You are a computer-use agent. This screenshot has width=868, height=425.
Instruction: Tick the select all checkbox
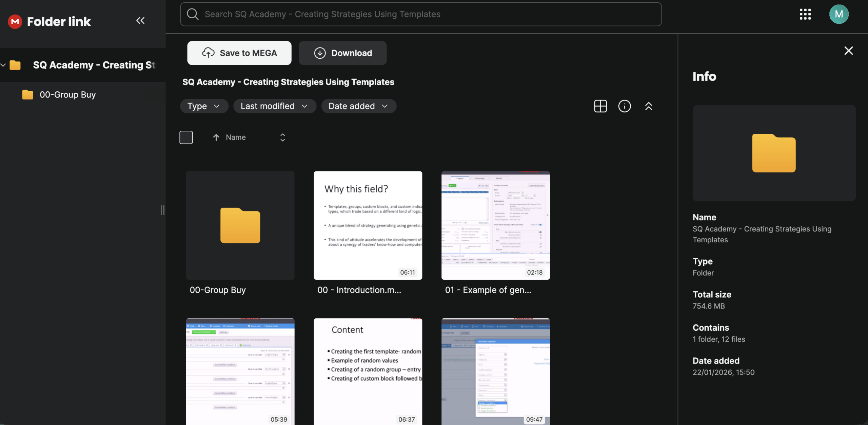point(186,137)
